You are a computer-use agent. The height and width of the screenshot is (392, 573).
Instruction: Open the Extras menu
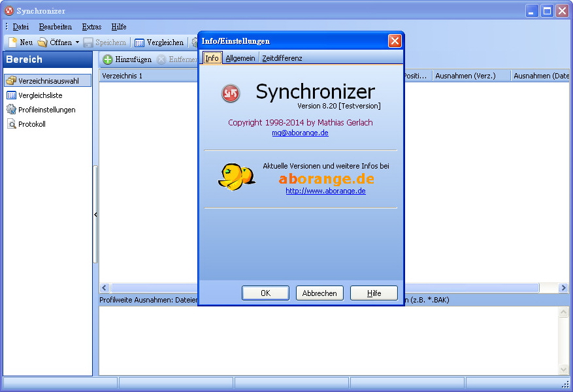[x=91, y=27]
